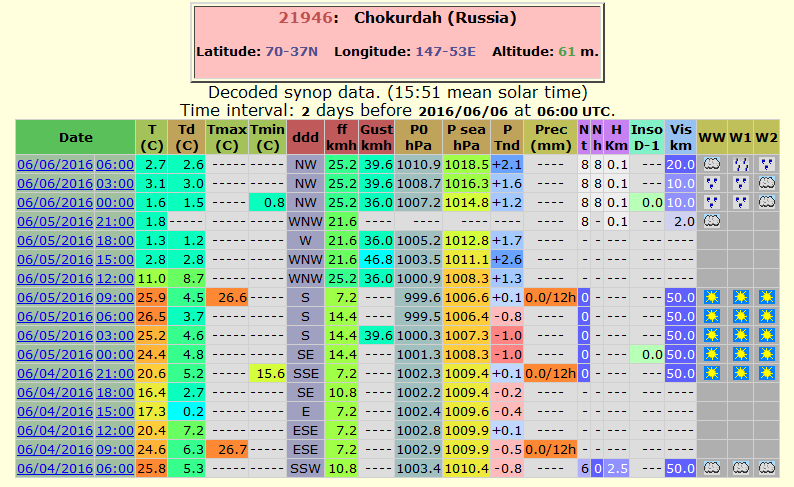Click the sea pressure value 1018.5
Image resolution: width=794 pixels, height=487 pixels.
coord(466,165)
